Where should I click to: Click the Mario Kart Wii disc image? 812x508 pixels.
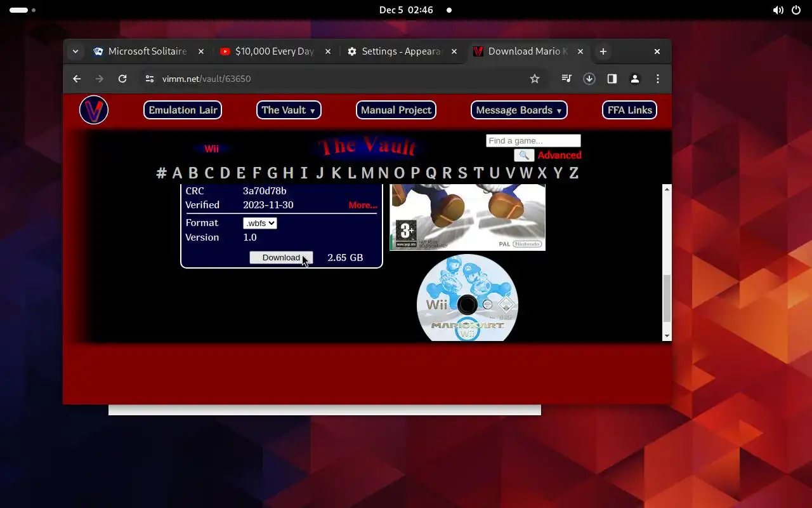(x=468, y=298)
